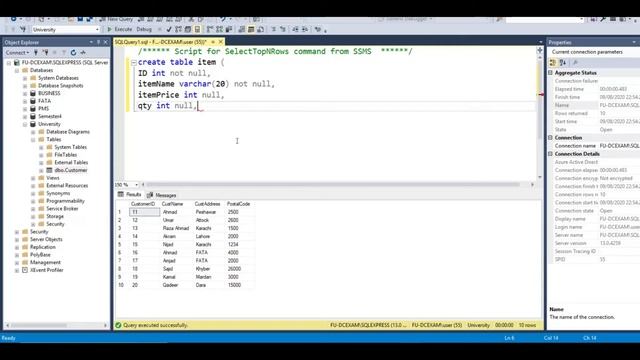Click the PostalCode column header
The image size is (640, 360).
[238, 204]
